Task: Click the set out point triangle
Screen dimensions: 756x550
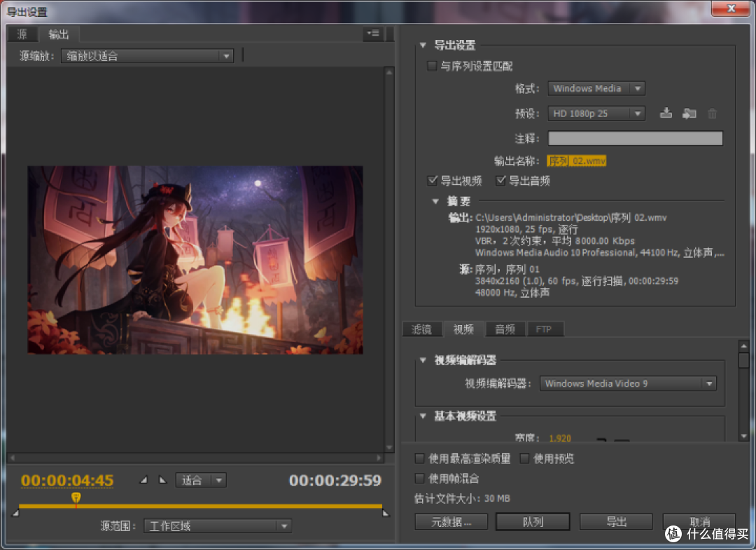Action: [x=162, y=480]
